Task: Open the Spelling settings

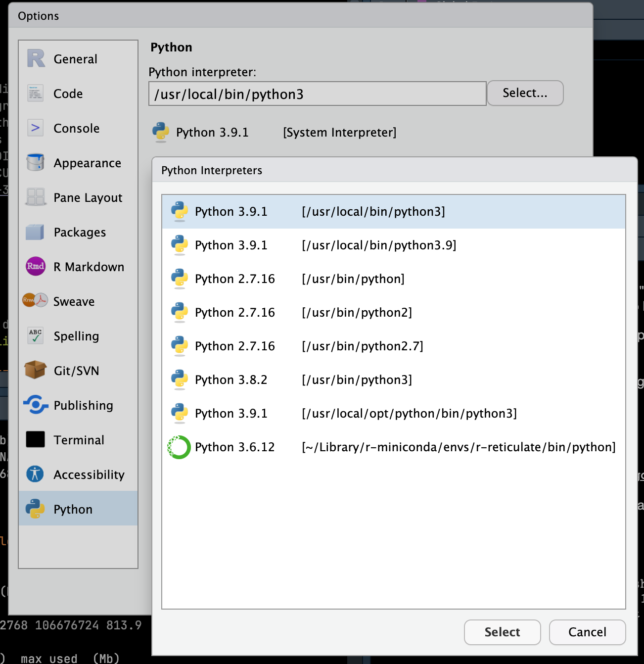Action: point(76,336)
